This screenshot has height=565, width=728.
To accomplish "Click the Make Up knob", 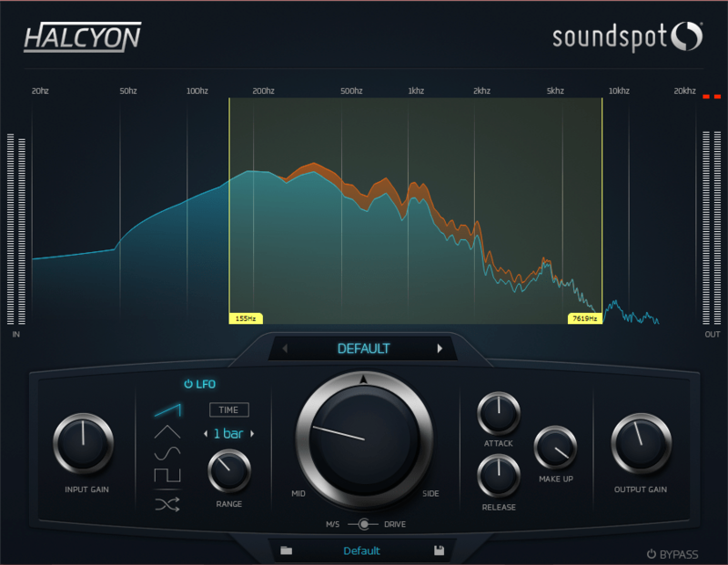I will (x=555, y=447).
